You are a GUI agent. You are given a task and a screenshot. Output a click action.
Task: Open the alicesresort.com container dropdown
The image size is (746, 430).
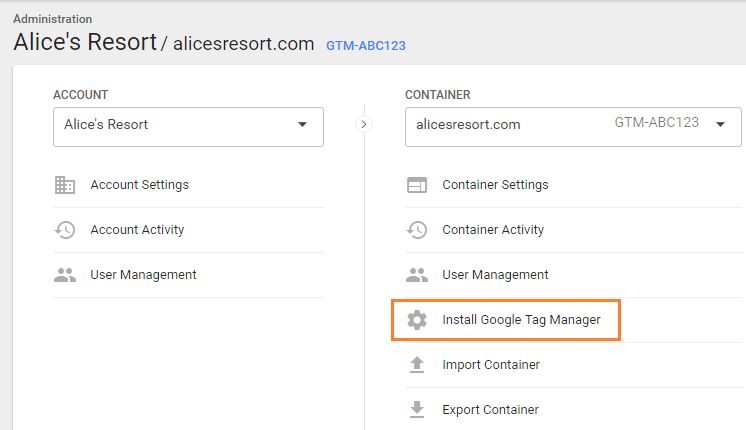click(x=573, y=127)
